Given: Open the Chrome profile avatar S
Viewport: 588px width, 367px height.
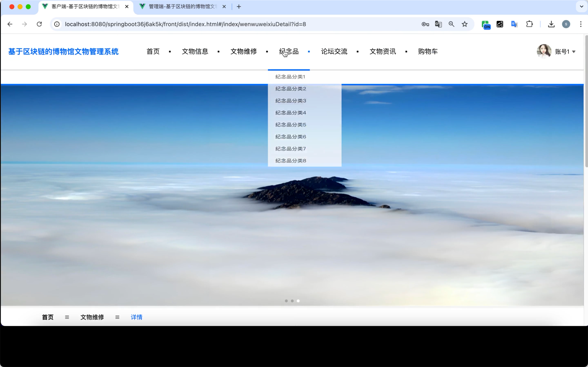Looking at the screenshot, I should coord(566,24).
